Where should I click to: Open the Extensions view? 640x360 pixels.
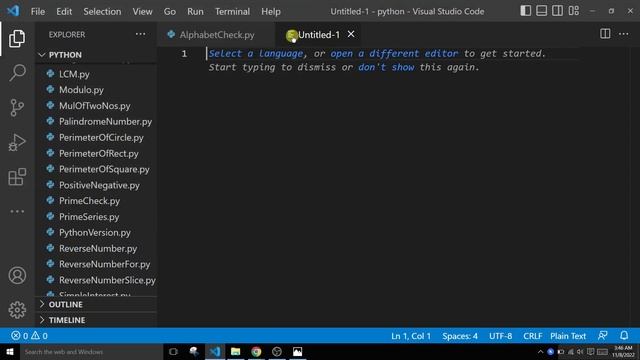17,177
